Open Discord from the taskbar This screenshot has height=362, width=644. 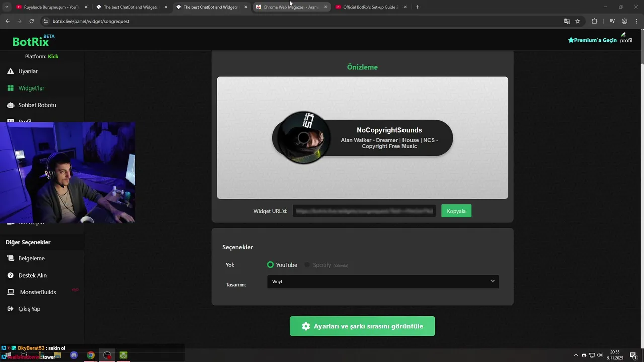pos(74,355)
